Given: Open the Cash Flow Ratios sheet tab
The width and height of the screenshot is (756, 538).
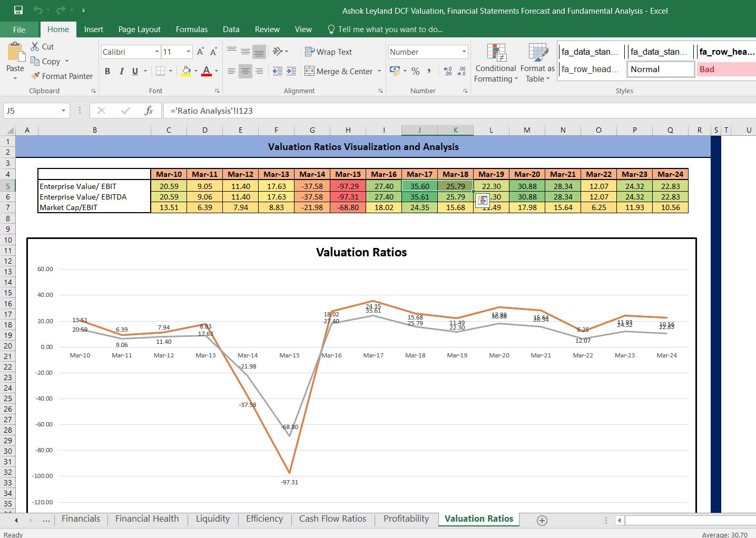Looking at the screenshot, I should (332, 519).
